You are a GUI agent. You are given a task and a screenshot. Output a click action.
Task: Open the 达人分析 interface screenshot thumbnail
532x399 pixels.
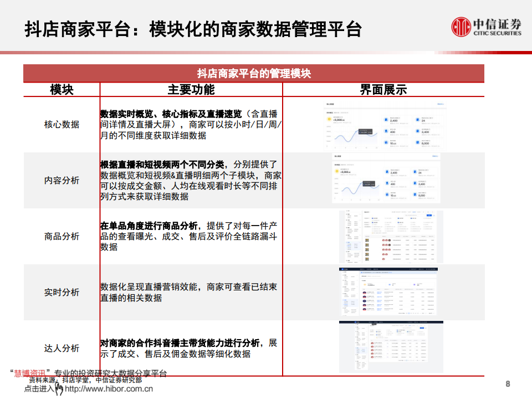click(x=391, y=346)
